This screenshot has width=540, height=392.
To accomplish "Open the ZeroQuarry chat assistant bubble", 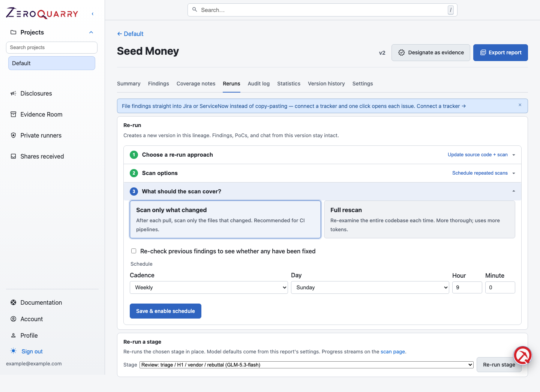I will pos(523,355).
